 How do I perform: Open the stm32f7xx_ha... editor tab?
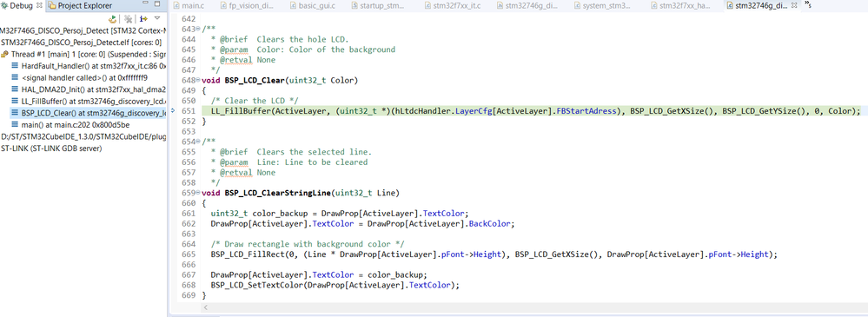click(x=681, y=5)
